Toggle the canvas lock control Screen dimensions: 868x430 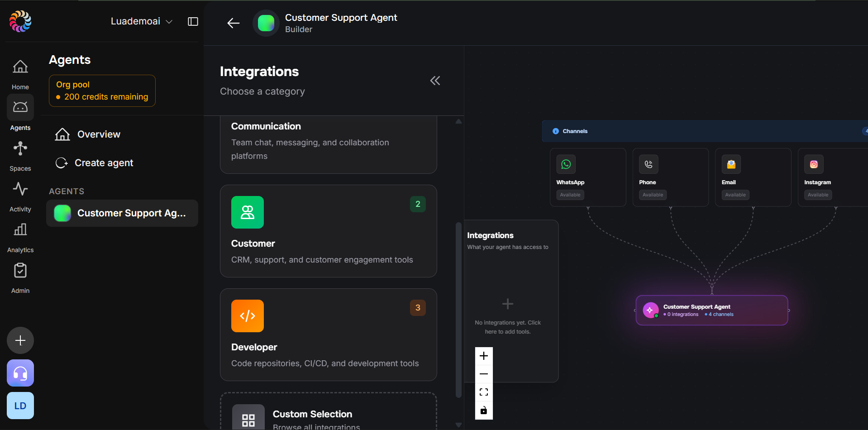pos(484,411)
